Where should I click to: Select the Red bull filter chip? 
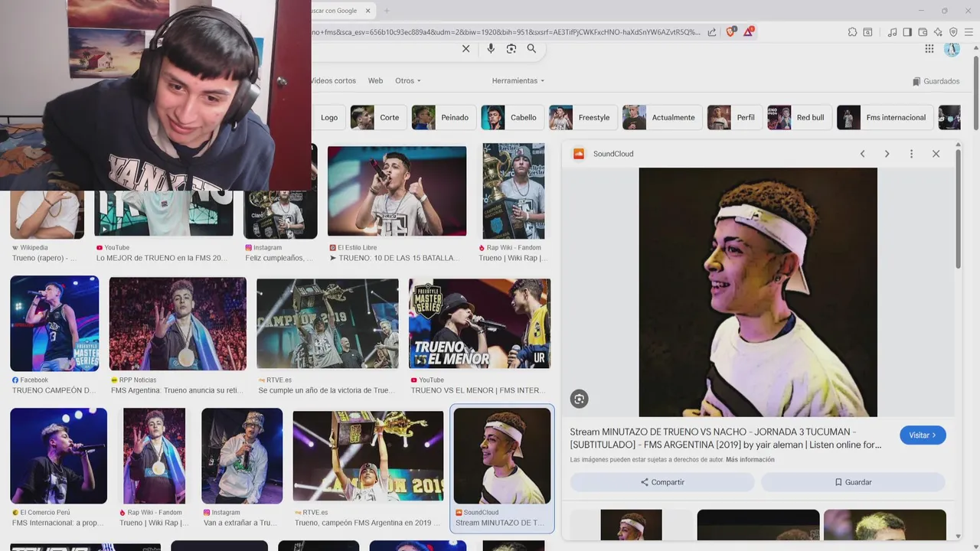click(x=799, y=117)
